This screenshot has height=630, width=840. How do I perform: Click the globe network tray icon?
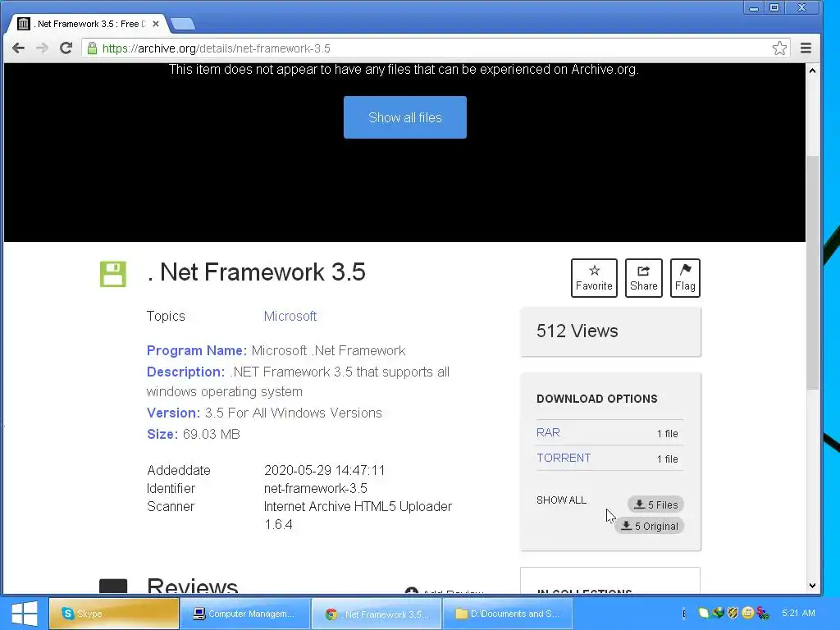coord(719,613)
